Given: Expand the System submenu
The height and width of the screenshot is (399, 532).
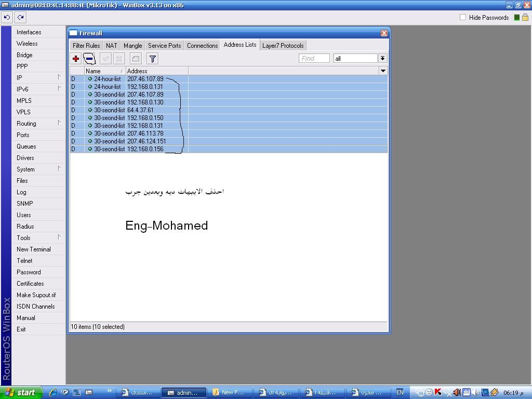Looking at the screenshot, I should tap(38, 169).
